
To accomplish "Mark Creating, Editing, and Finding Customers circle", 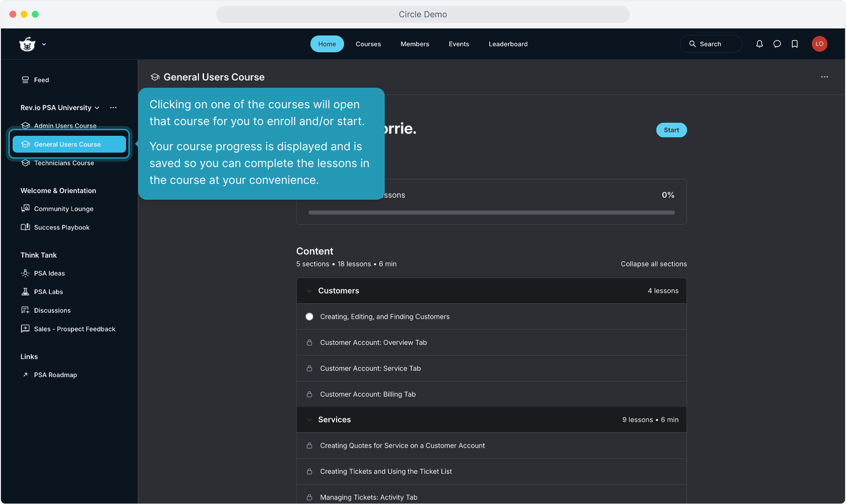I will click(x=309, y=317).
